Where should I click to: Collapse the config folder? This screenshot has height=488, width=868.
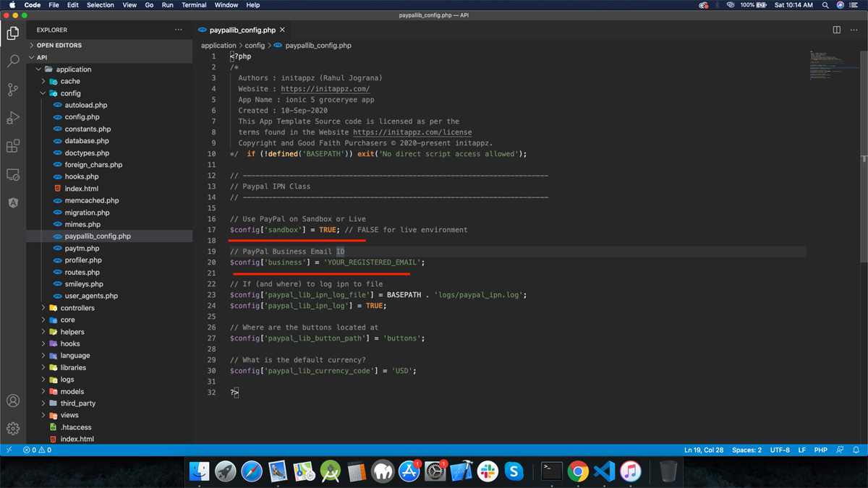[70, 93]
